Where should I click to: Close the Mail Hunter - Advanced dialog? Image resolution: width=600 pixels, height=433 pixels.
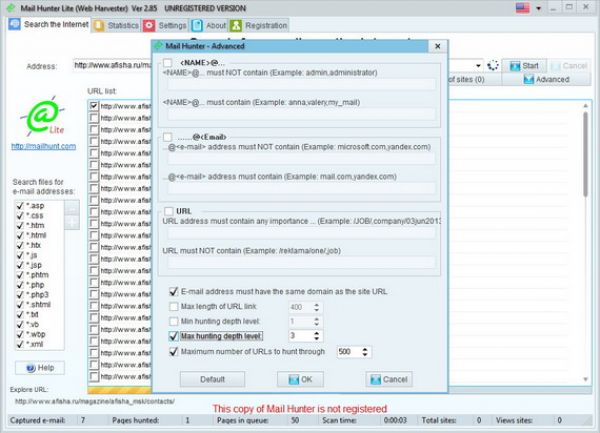438,46
